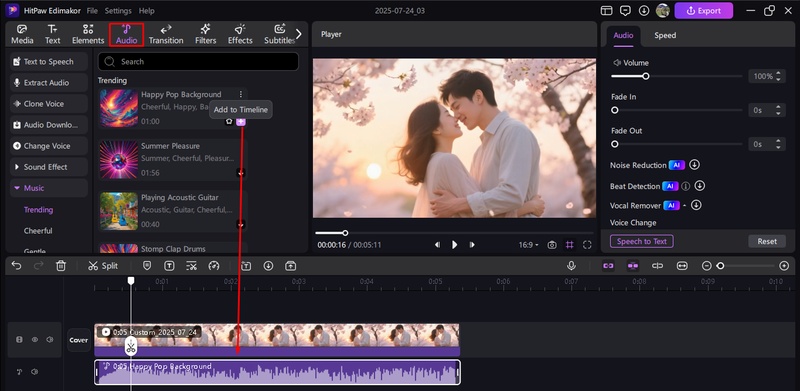The height and width of the screenshot is (391, 800).
Task: Open the Change Voice tool
Action: pyautogui.click(x=49, y=146)
